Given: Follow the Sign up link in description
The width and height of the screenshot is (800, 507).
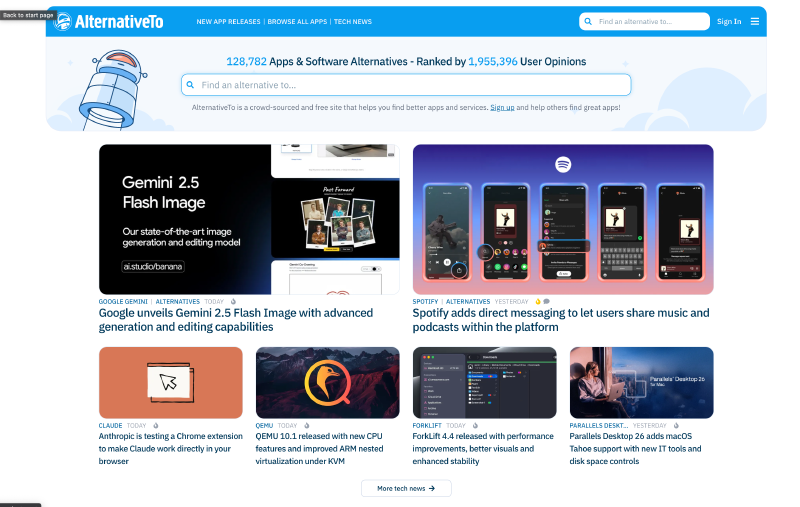Looking at the screenshot, I should pos(502,107).
